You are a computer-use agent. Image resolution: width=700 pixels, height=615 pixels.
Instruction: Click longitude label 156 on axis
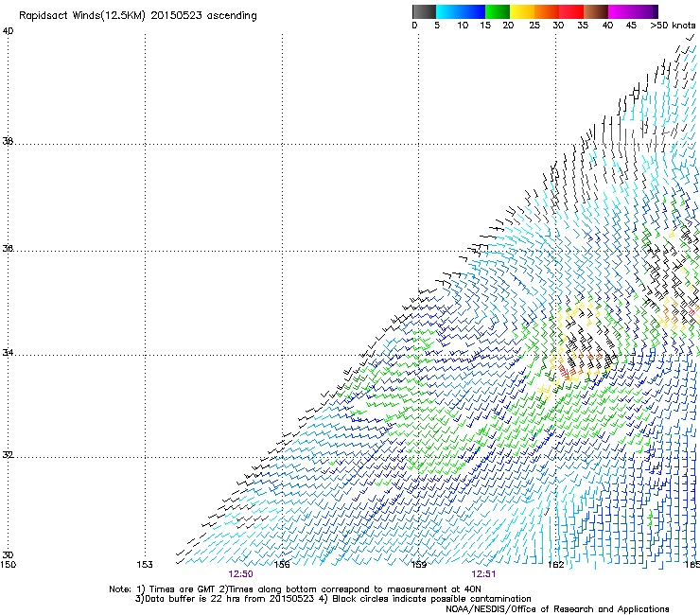click(282, 565)
